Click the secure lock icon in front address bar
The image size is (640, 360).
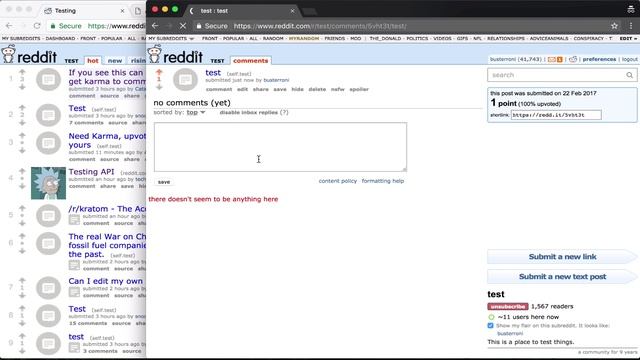coord(199,26)
